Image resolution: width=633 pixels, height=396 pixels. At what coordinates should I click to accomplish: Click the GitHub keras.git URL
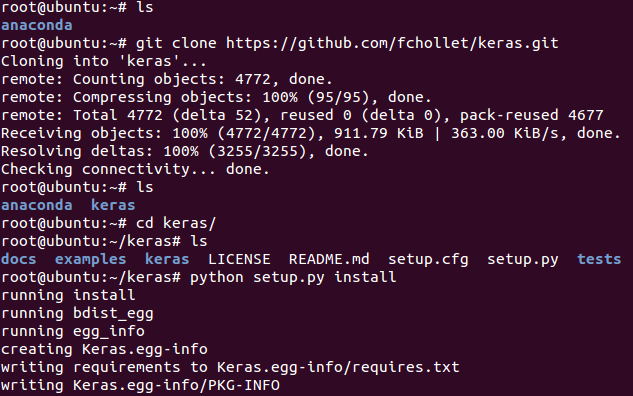[x=392, y=43]
